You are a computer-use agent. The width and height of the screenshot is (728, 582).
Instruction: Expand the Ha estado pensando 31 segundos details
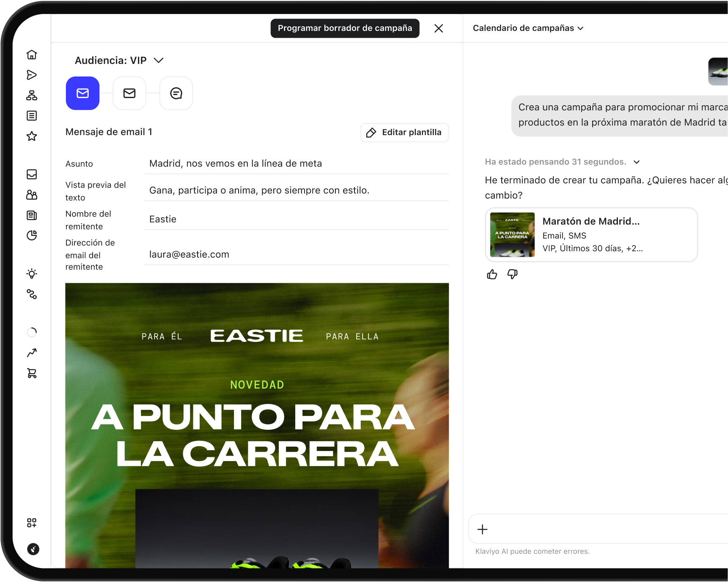[563, 162]
